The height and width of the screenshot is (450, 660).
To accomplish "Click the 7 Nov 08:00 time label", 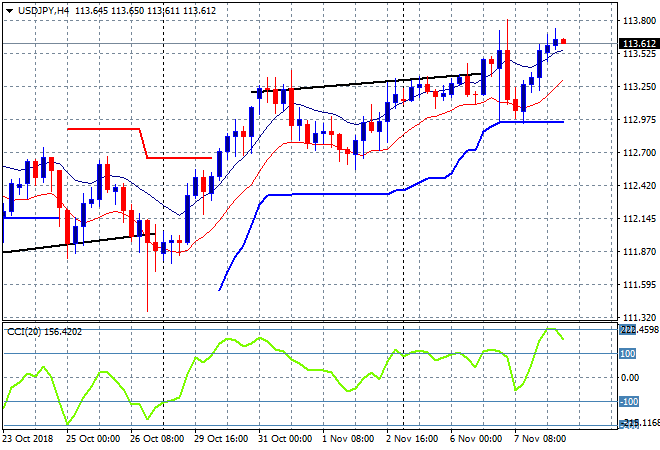I will [540, 439].
